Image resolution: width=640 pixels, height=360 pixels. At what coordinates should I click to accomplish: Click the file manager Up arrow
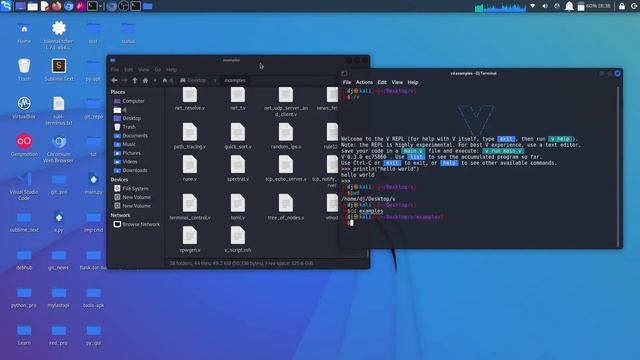tap(135, 80)
